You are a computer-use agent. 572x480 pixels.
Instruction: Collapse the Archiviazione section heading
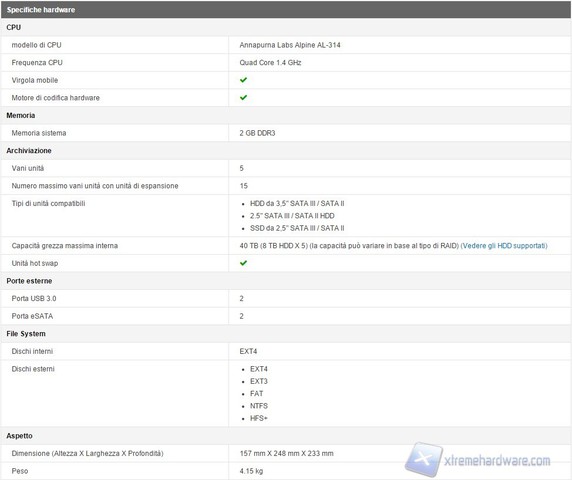[29, 151]
